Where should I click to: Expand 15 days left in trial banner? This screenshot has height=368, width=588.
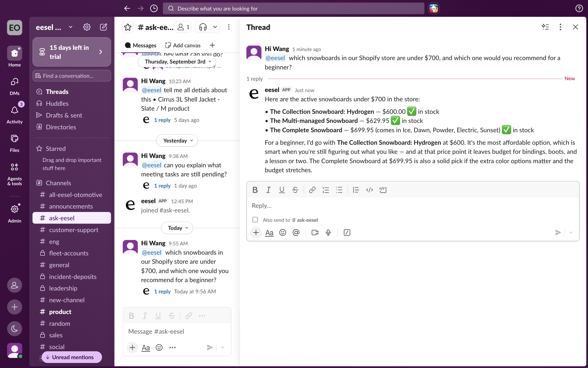click(72, 52)
